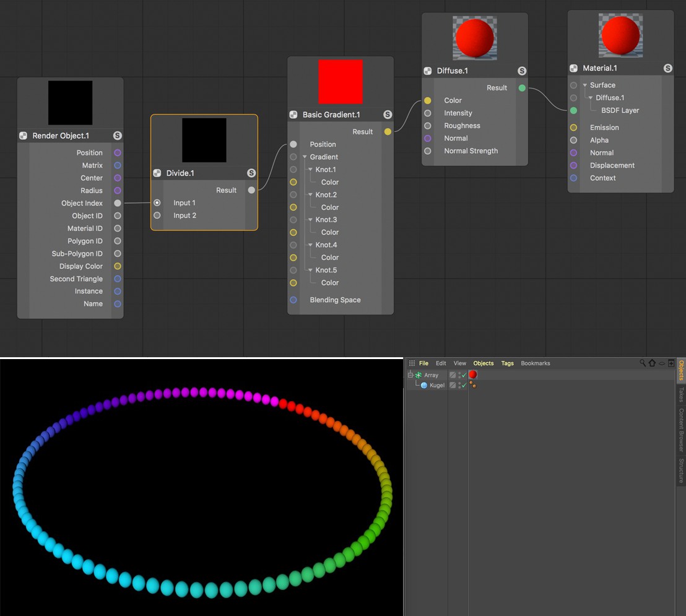The image size is (686, 616).
Task: Click the solo S icon on Basic Gradient.1
Action: (388, 115)
